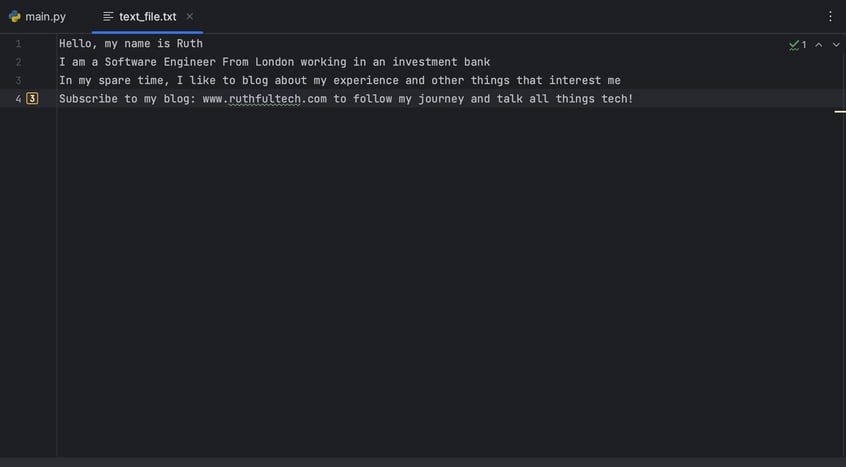Go to next highlighted problem with down arrow
846x467 pixels.
836,45
